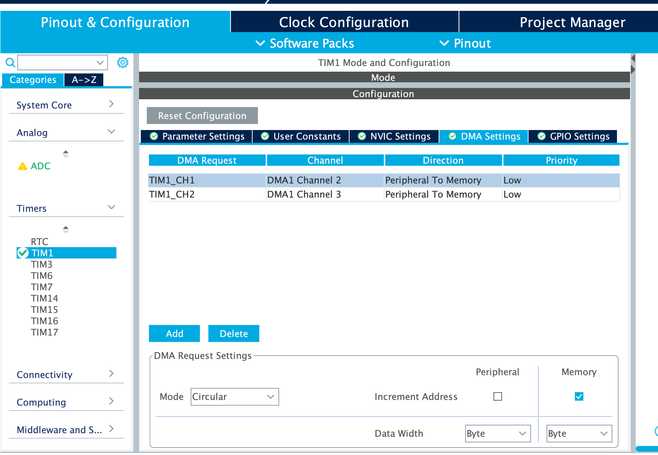Select TIM16 in the Timers list
Screen dimensions: 658x455
[44, 321]
